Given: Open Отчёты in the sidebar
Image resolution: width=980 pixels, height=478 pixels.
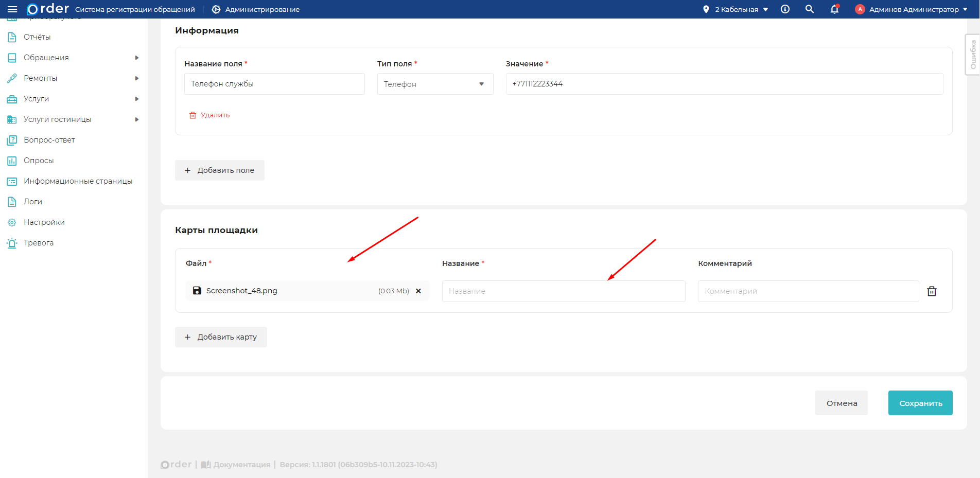Looking at the screenshot, I should coord(37,37).
